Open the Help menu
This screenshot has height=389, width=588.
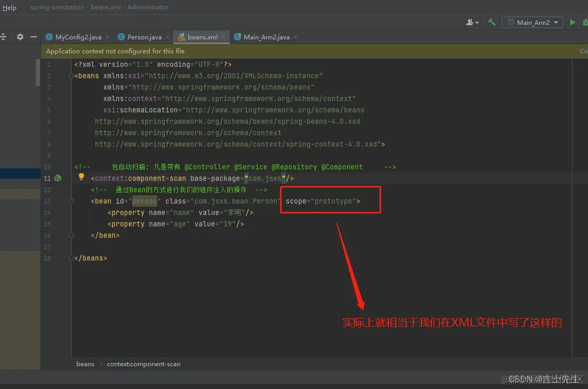pos(9,7)
